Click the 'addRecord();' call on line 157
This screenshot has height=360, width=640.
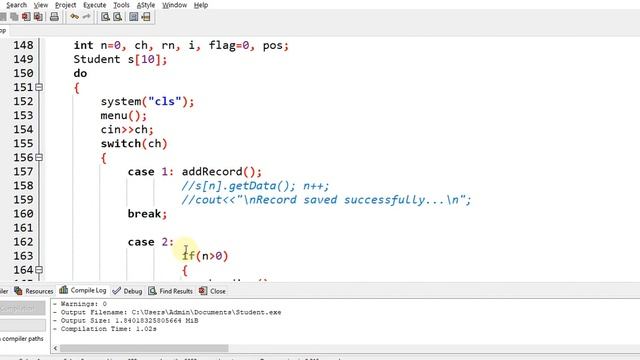(222, 172)
